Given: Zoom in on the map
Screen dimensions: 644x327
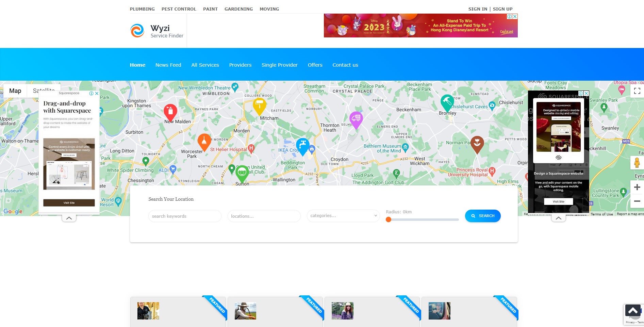Looking at the screenshot, I should (x=637, y=187).
